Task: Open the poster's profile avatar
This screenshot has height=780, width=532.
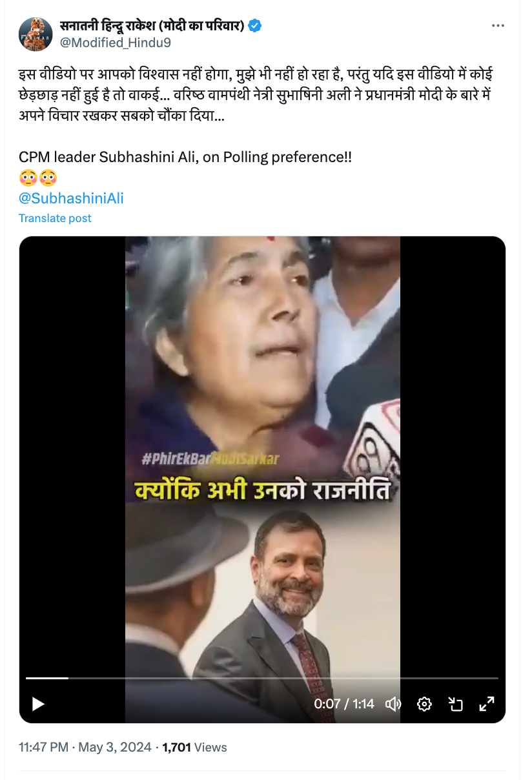Action: pyautogui.click(x=36, y=34)
